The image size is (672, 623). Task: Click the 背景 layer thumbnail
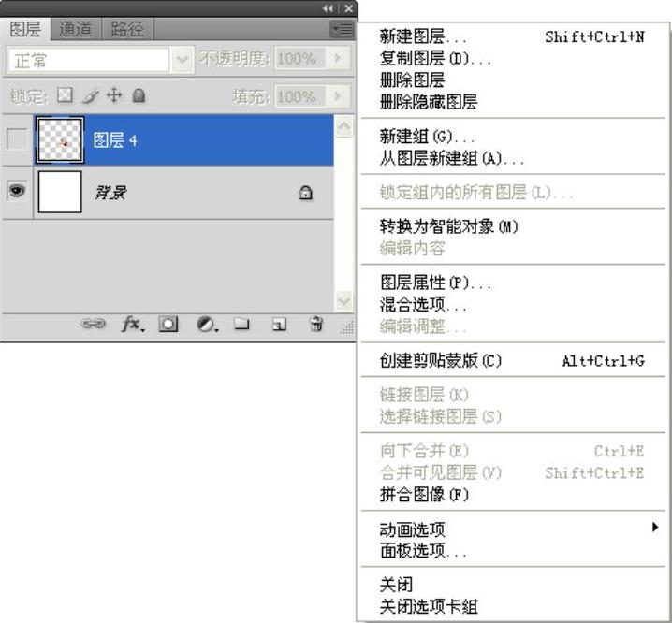(60, 192)
